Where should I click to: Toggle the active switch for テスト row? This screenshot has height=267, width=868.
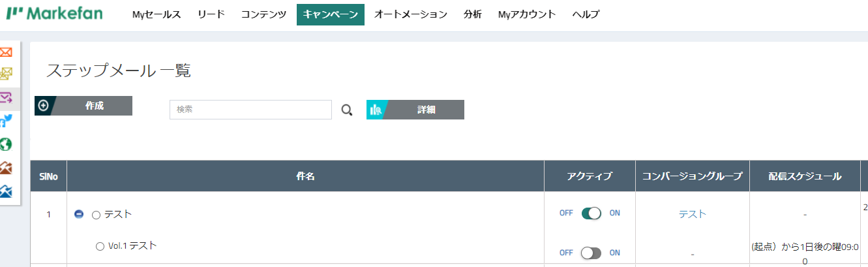[591, 213]
